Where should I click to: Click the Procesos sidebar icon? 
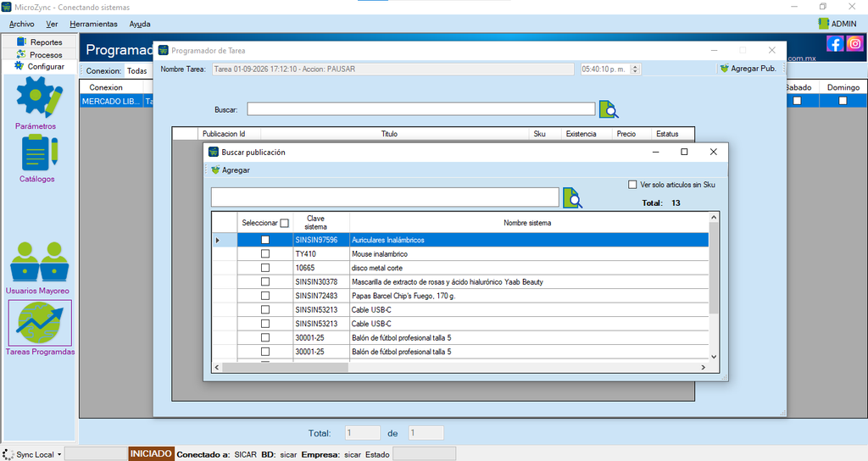[21, 54]
